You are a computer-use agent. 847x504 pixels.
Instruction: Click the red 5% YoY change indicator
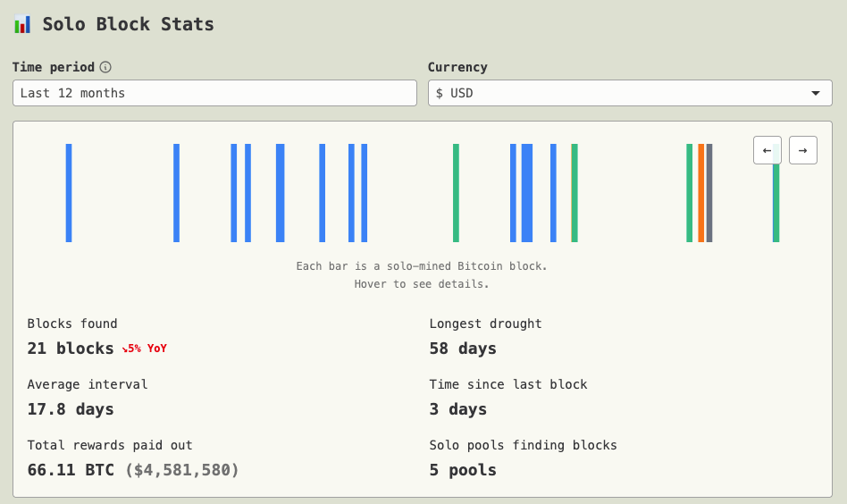pyautogui.click(x=145, y=349)
